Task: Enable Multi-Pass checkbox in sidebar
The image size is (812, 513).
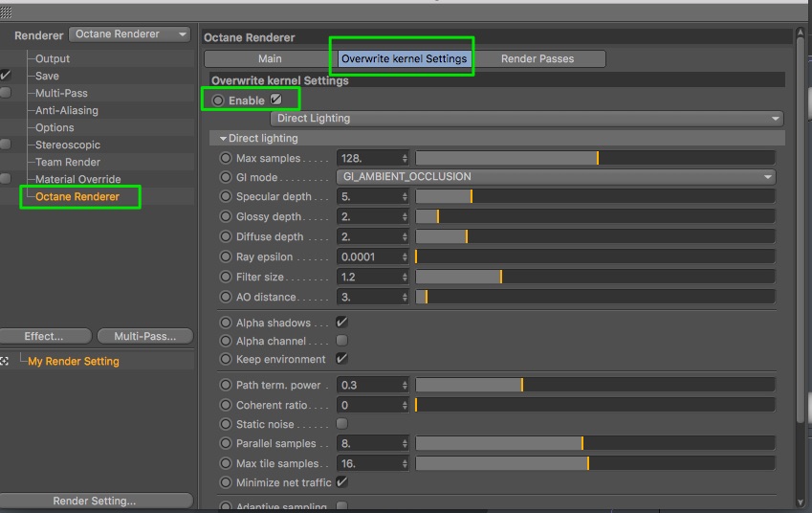Action: tap(5, 93)
